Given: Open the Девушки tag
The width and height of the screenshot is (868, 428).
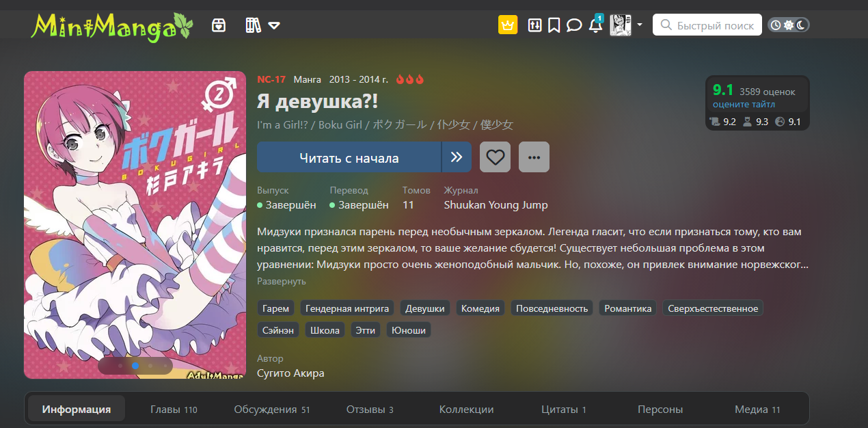Looking at the screenshot, I should pyautogui.click(x=425, y=308).
